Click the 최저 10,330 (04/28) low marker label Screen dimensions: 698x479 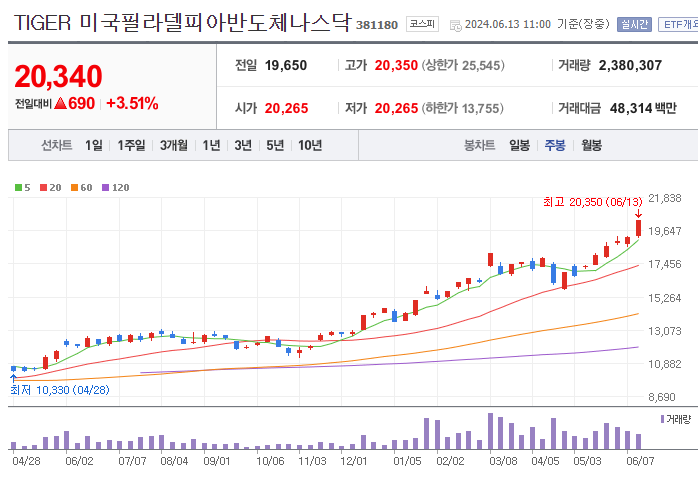click(60, 390)
